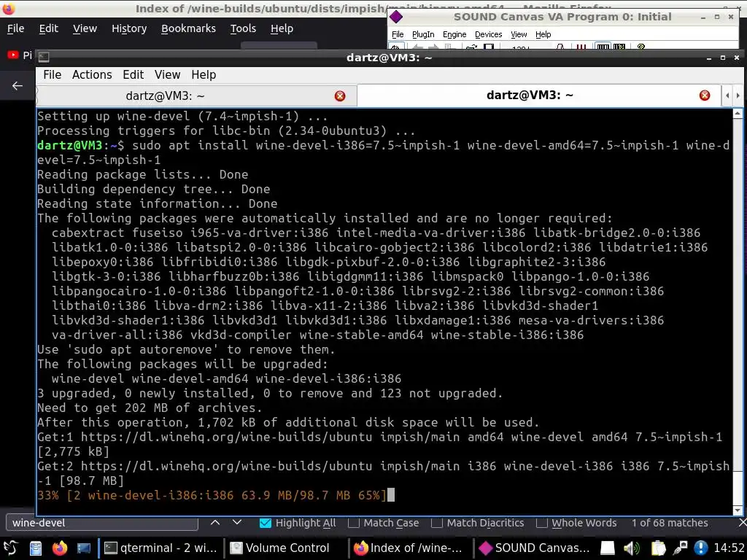
Task: Enable the Whole Words checkbox
Action: (541, 523)
